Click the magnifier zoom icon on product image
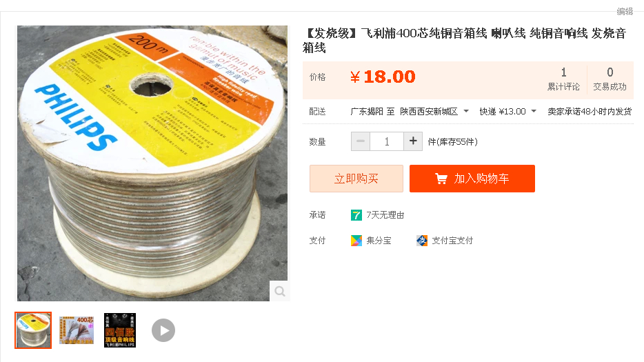Viewport: 644px width, 362px height. [280, 291]
